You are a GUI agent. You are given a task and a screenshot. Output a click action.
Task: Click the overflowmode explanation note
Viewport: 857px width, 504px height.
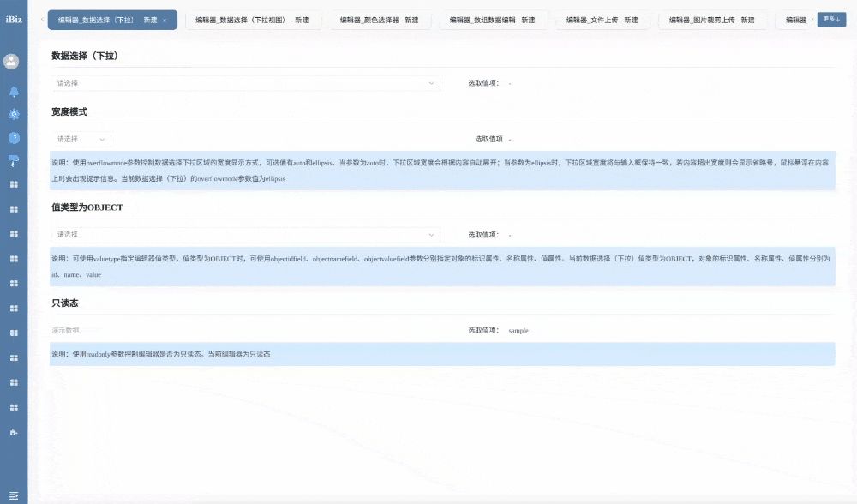[442, 171]
